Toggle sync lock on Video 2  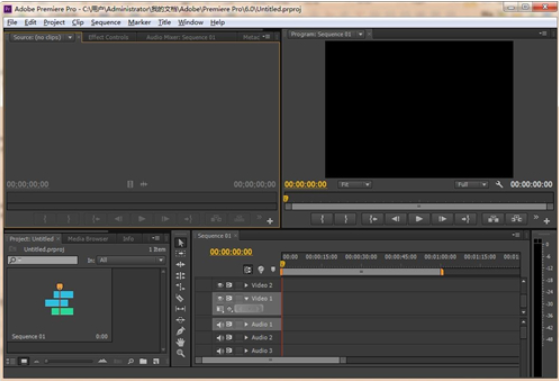(229, 285)
